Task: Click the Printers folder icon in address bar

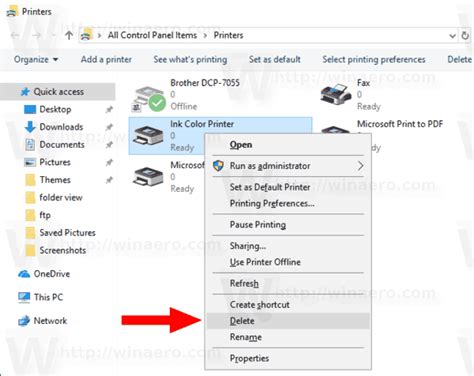Action: click(86, 35)
